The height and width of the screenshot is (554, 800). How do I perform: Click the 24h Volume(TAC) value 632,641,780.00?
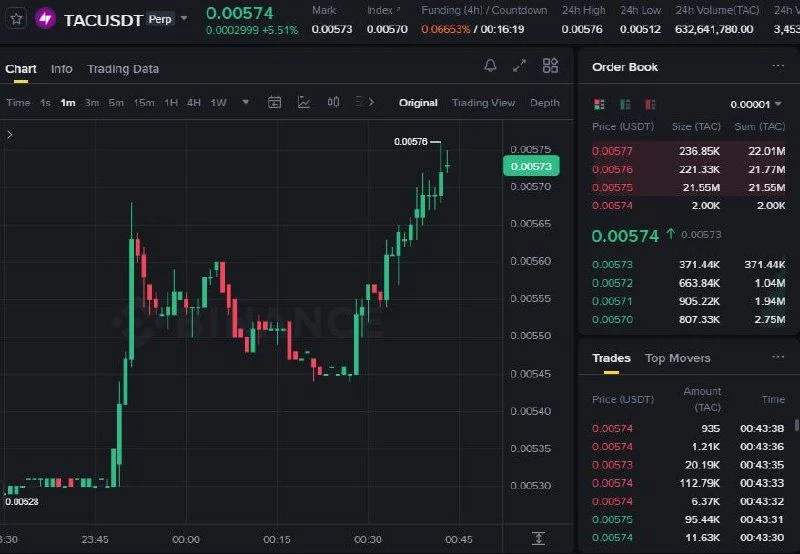[x=714, y=30]
